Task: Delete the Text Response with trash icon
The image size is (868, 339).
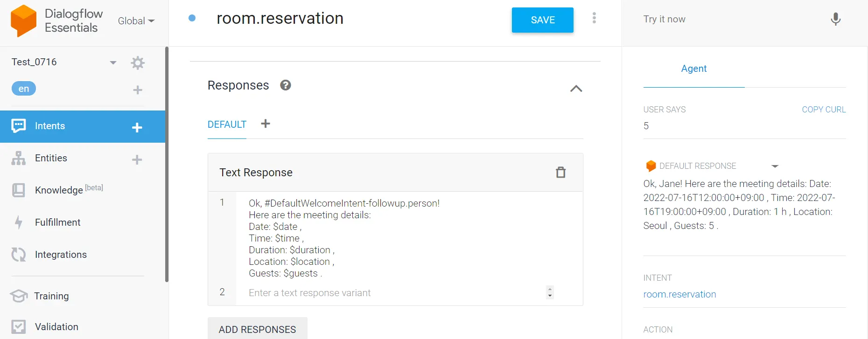Action: pos(560,173)
